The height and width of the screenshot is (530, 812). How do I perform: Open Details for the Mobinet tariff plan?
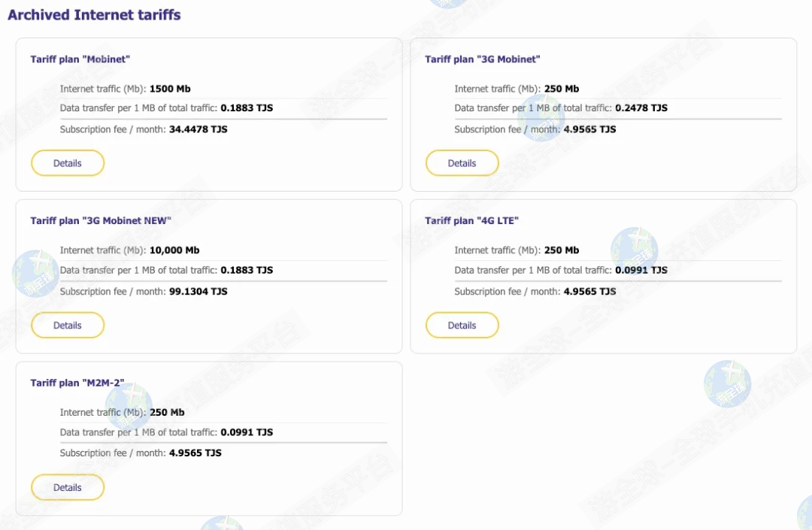[x=67, y=163]
